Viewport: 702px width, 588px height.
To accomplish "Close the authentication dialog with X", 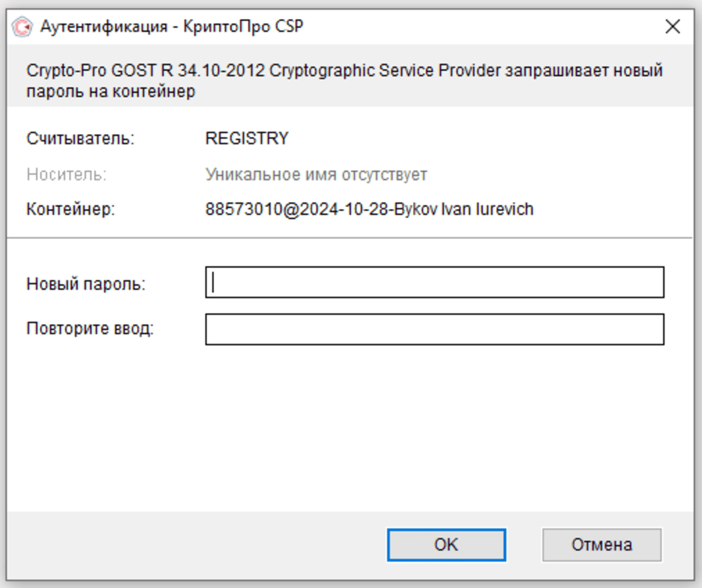I will [x=672, y=26].
